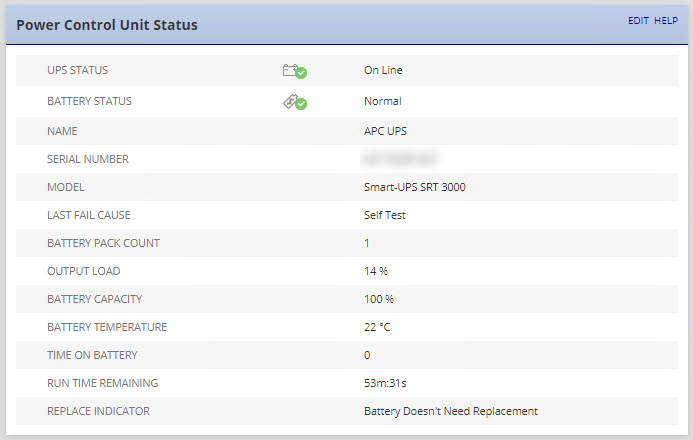The width and height of the screenshot is (693, 440).
Task: Select the BATTERY STATUS label
Action: pyautogui.click(x=89, y=101)
